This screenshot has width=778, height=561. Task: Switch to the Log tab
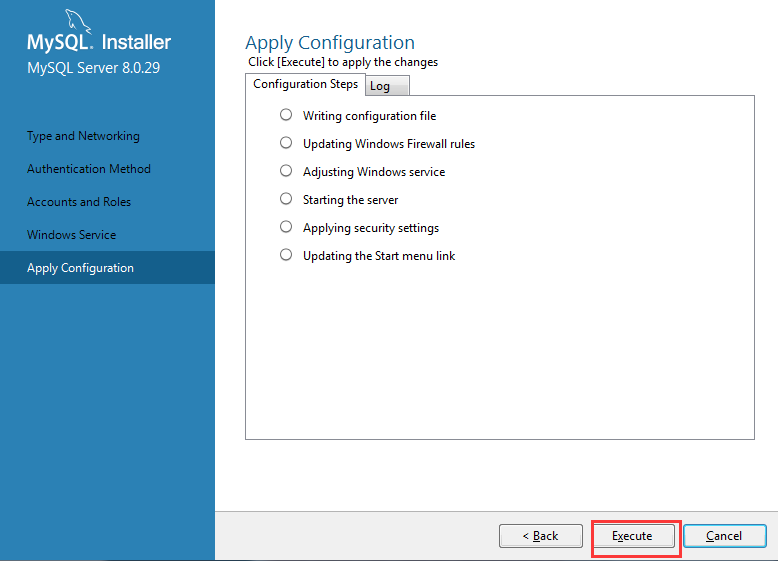387,86
